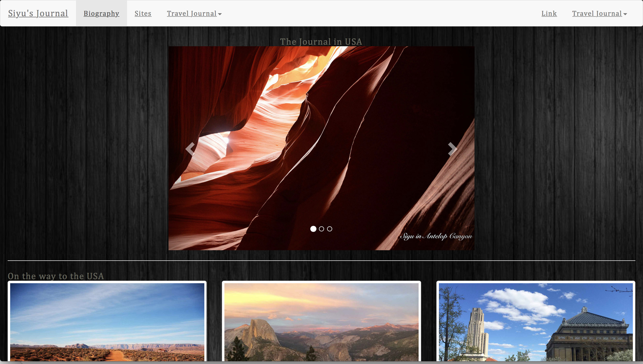Navigate to the Sites menu item
643x364 pixels.
143,14
